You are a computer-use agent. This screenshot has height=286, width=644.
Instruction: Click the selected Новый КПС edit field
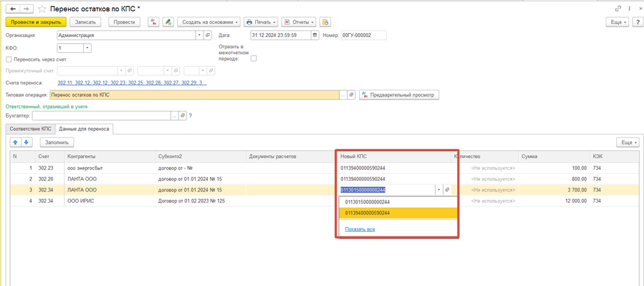[386, 190]
